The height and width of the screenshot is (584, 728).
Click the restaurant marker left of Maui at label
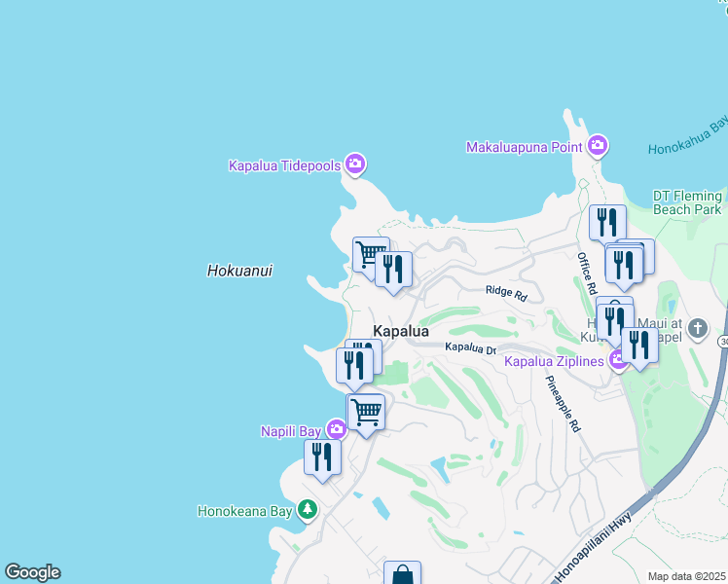(615, 325)
